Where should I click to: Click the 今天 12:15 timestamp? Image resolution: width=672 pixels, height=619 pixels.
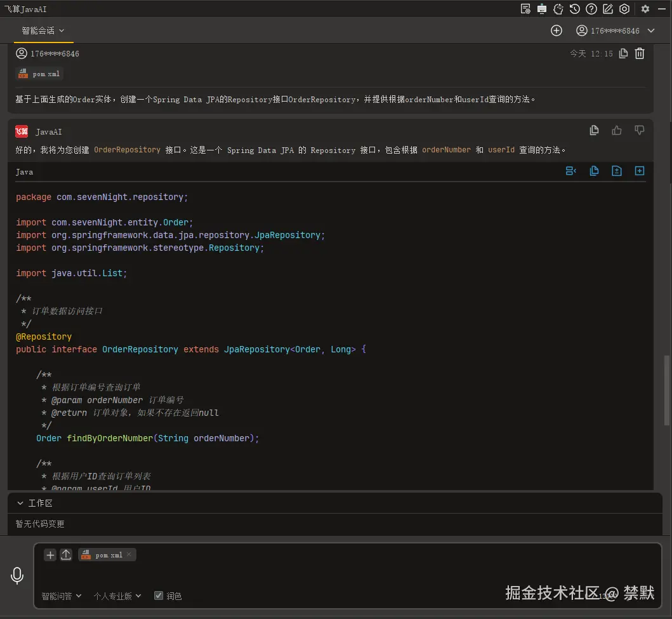click(591, 53)
